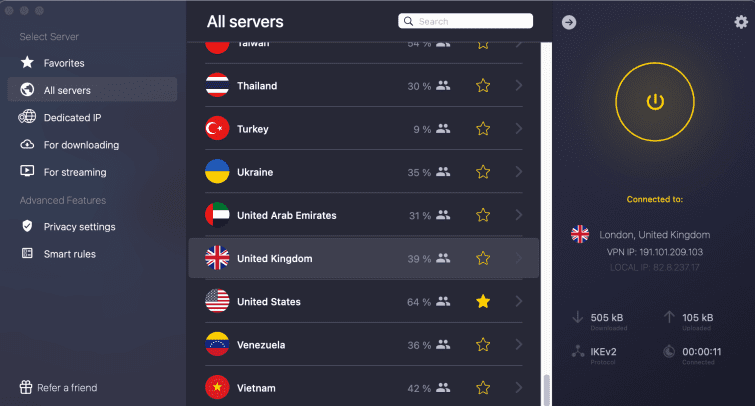Favorite Venezuela with its star
The width and height of the screenshot is (755, 406).
[x=483, y=344]
